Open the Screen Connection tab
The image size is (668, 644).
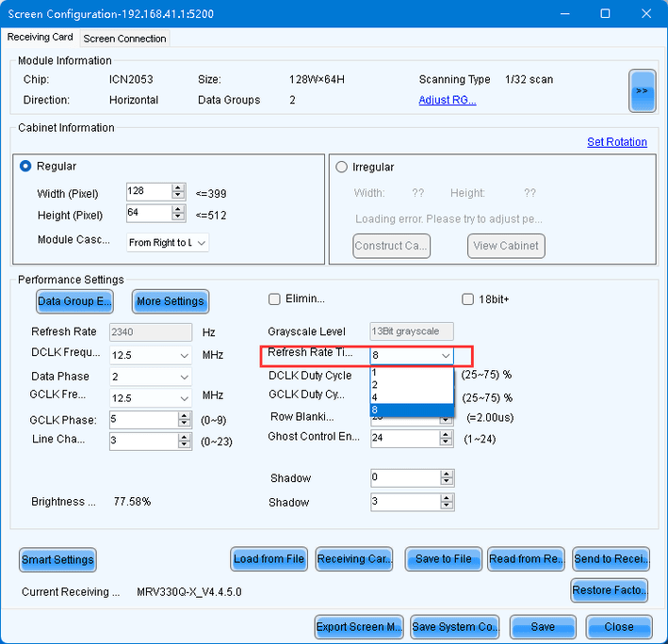coord(124,39)
